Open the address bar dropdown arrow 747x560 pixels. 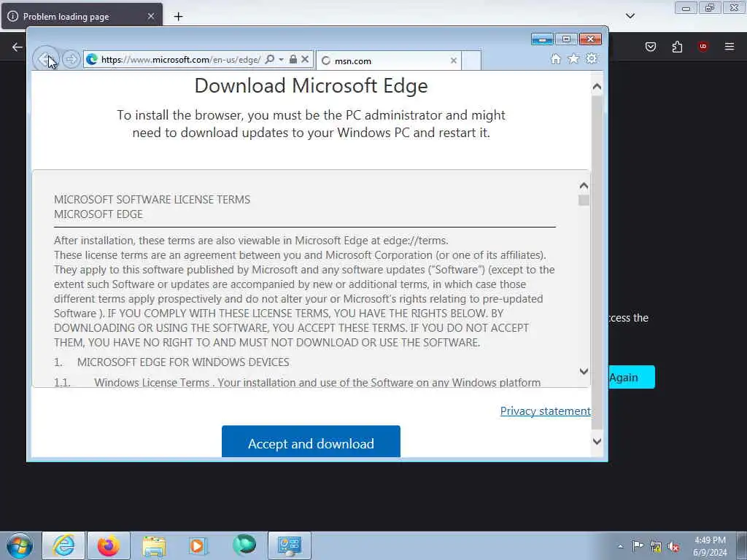pyautogui.click(x=281, y=60)
